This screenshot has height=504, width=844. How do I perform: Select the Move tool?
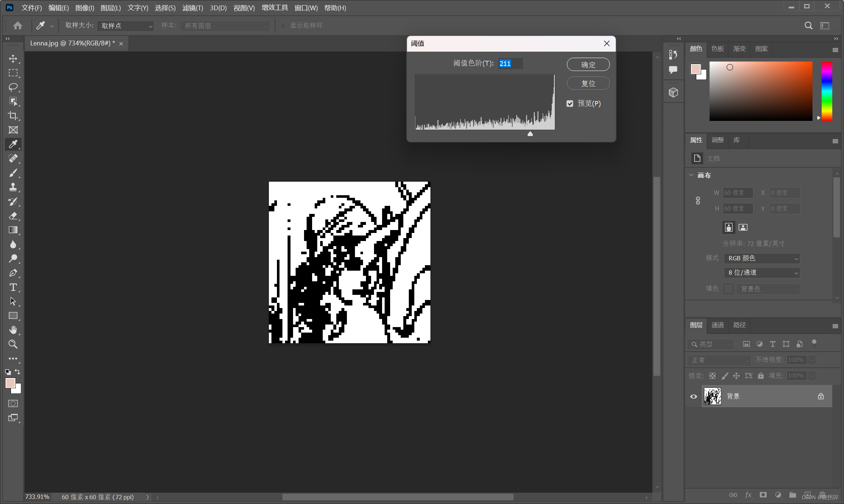point(13,59)
